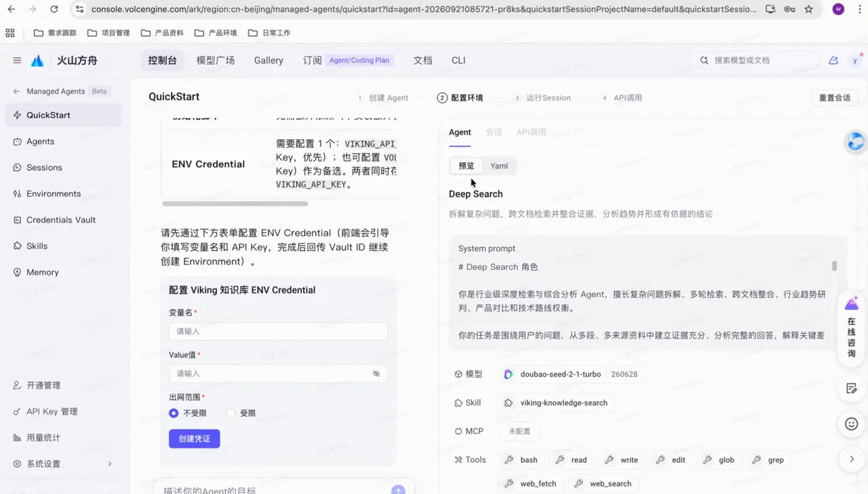Open Gallery top nav item
Viewport: 868px width, 494px height.
(x=269, y=60)
